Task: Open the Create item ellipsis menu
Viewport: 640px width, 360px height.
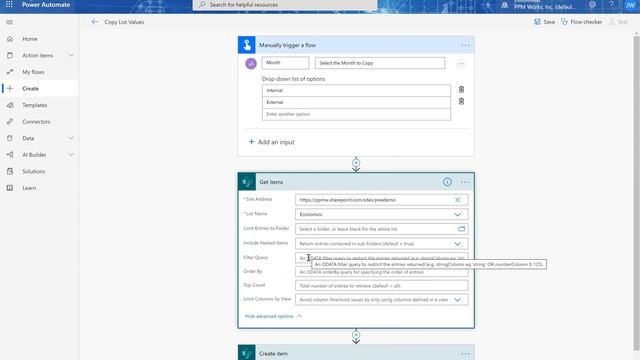Action: 465,353
